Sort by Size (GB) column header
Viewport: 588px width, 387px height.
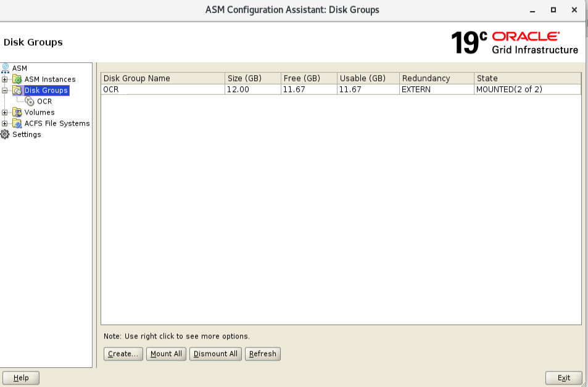point(253,78)
